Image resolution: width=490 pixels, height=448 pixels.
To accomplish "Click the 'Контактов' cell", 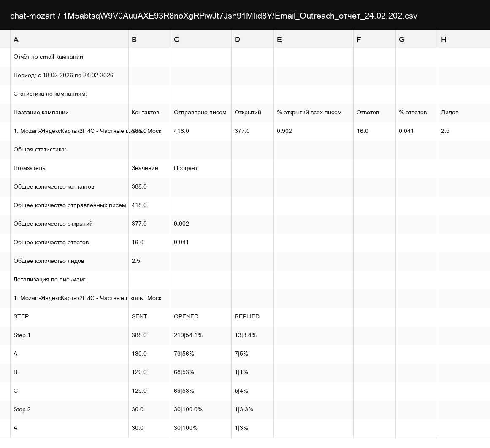I will [149, 113].
